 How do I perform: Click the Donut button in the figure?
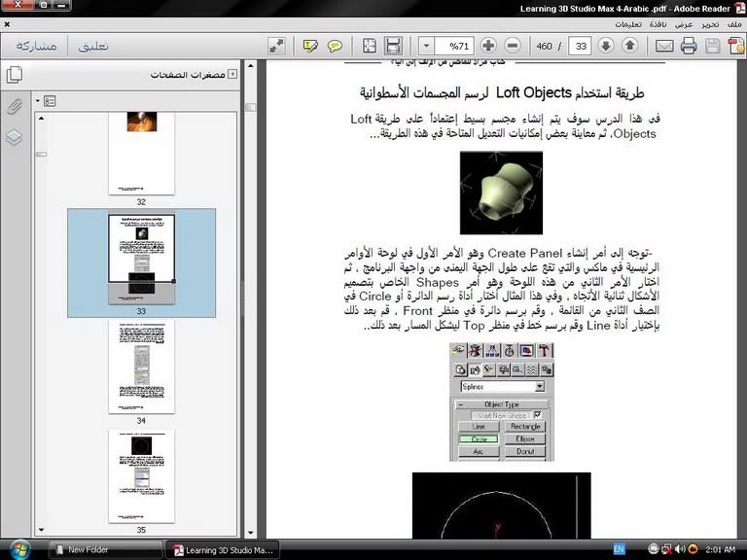[525, 451]
